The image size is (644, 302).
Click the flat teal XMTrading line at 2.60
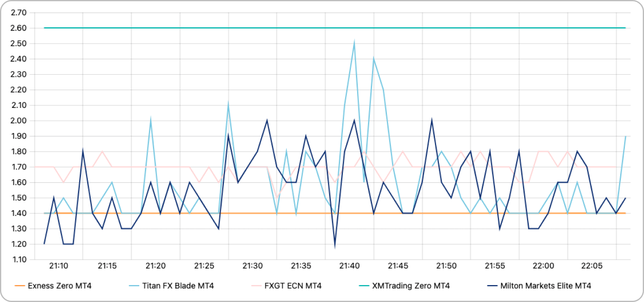tap(335, 28)
